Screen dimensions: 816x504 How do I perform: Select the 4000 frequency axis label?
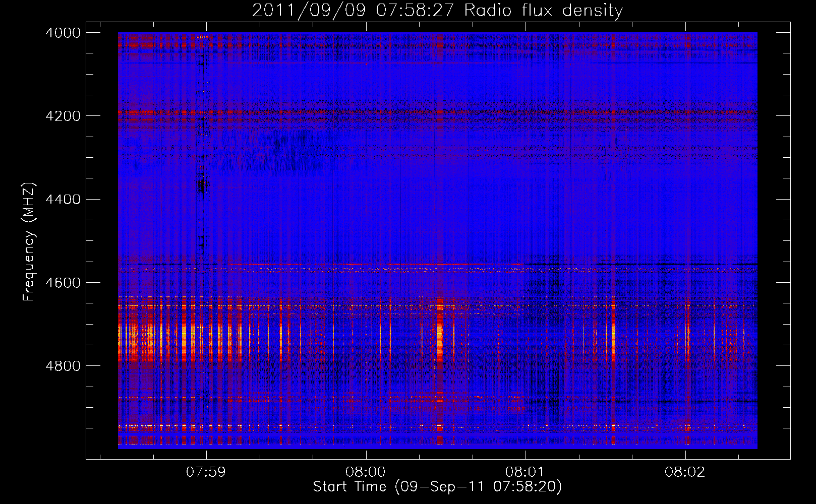coord(63,33)
